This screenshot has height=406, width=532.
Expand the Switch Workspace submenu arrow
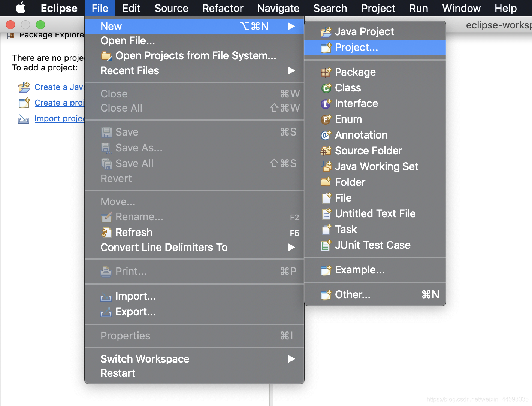point(291,359)
